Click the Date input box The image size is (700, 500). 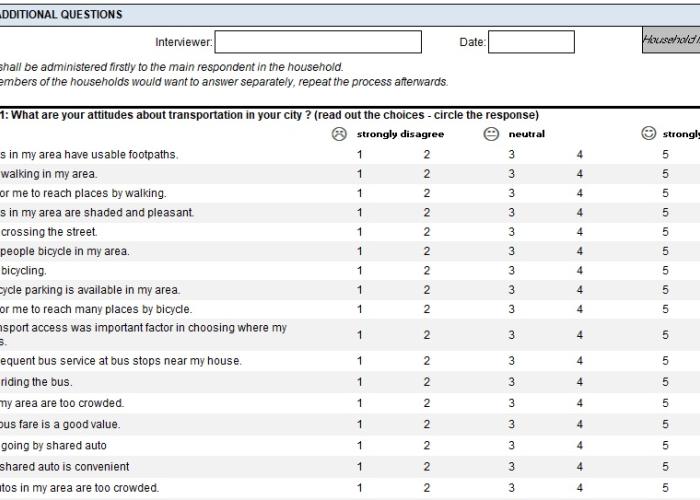[x=531, y=42]
